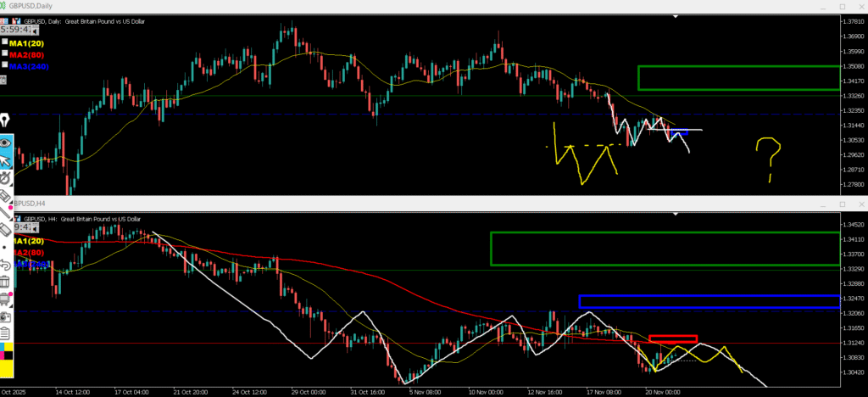Click the trash can delete icon
Image resolution: width=868 pixels, height=397 pixels.
pyautogui.click(x=5, y=281)
